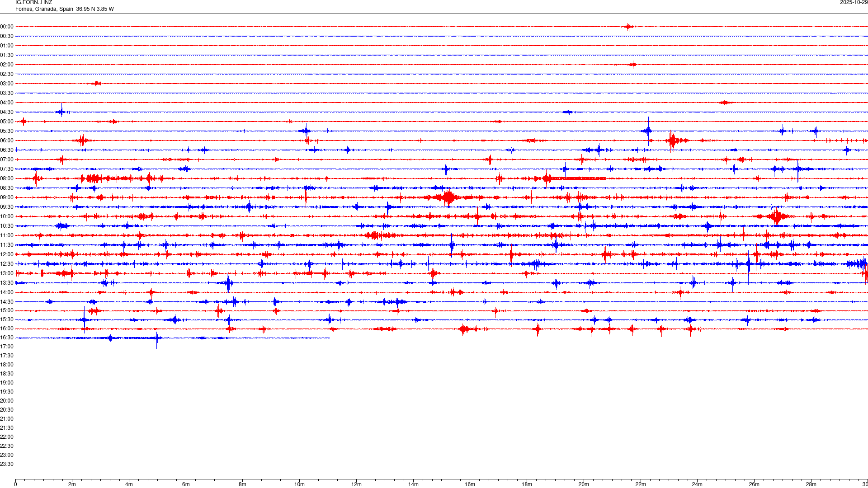Screen dimensions: 868x488
Task: Click the Fornes, Granada, Spain location text
Action: tap(44, 9)
